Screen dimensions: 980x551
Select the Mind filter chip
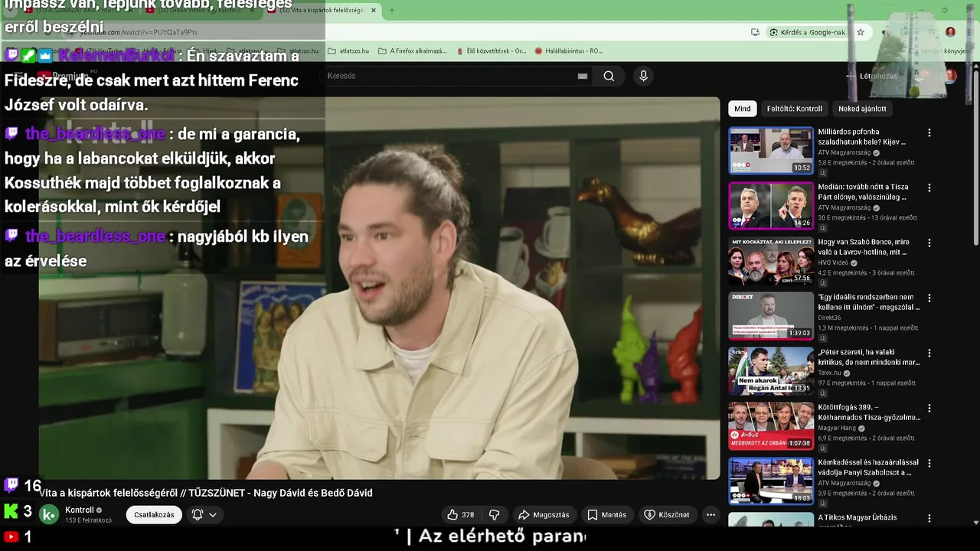click(x=743, y=109)
